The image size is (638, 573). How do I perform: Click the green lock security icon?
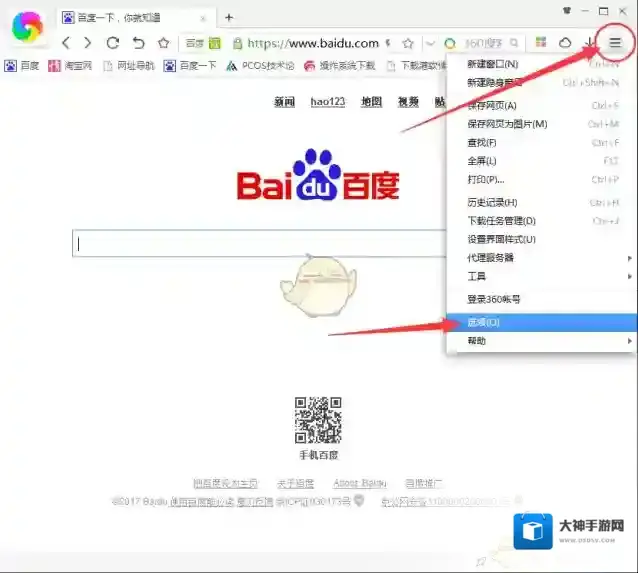point(238,43)
